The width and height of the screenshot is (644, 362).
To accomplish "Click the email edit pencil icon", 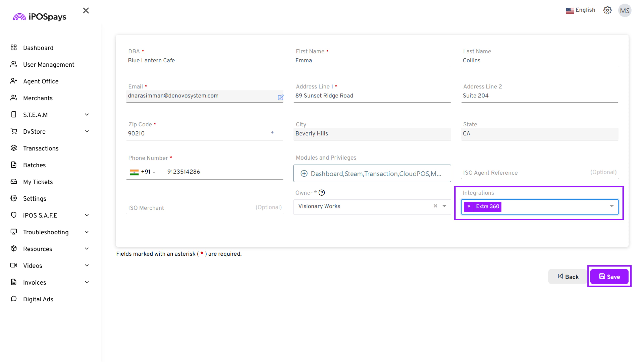I will point(281,97).
